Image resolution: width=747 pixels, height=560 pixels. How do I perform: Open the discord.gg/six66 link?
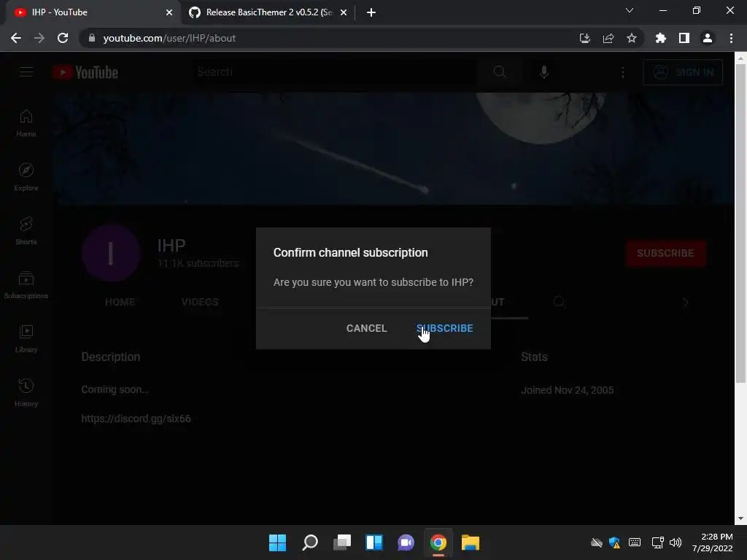136,419
